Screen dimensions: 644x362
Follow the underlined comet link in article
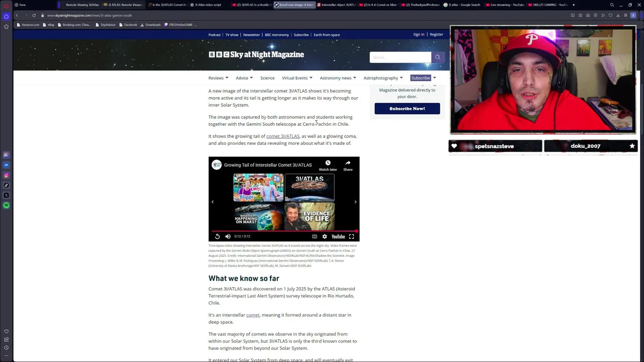click(x=253, y=315)
